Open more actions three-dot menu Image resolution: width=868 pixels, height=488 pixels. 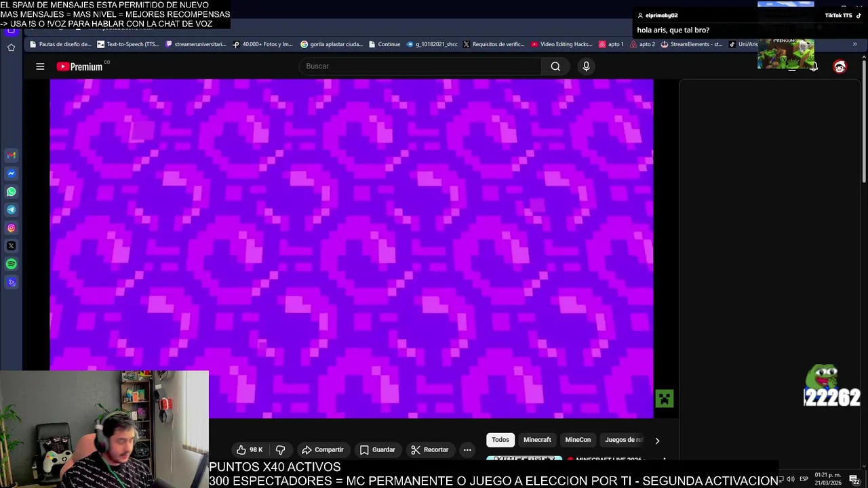click(x=467, y=450)
